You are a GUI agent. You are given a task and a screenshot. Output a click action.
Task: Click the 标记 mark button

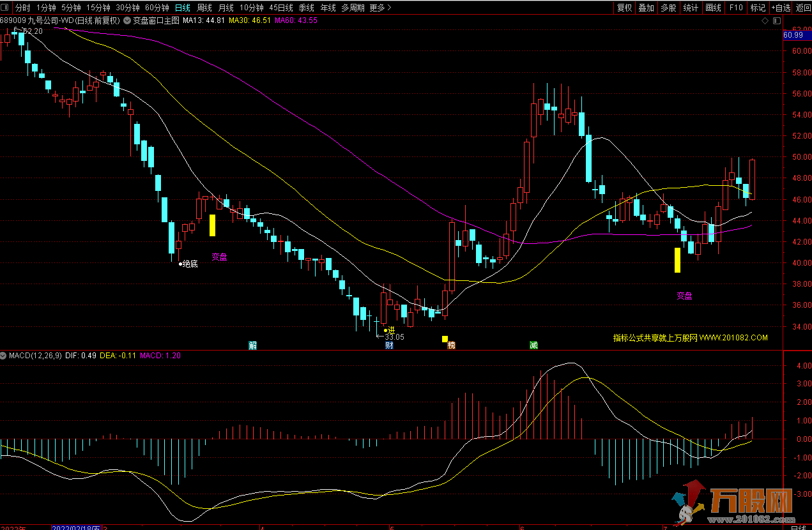[x=758, y=8]
